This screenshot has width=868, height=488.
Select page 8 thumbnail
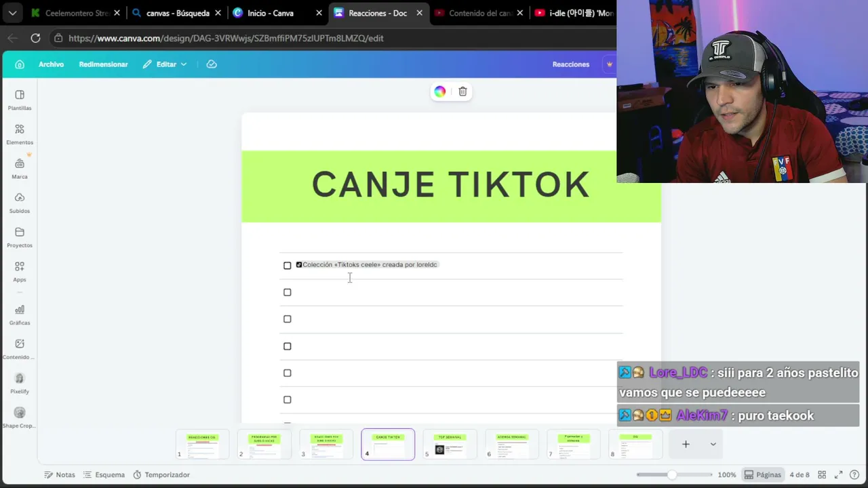[x=635, y=444]
